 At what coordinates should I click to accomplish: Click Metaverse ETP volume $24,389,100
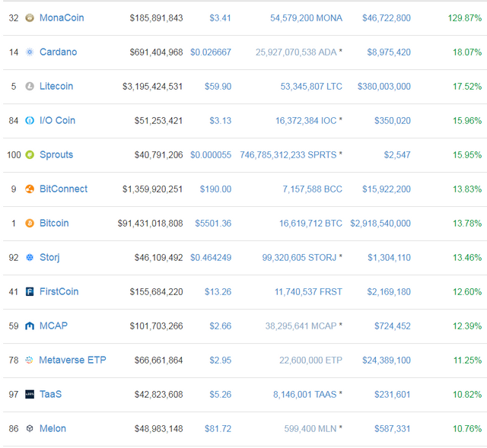point(387,360)
